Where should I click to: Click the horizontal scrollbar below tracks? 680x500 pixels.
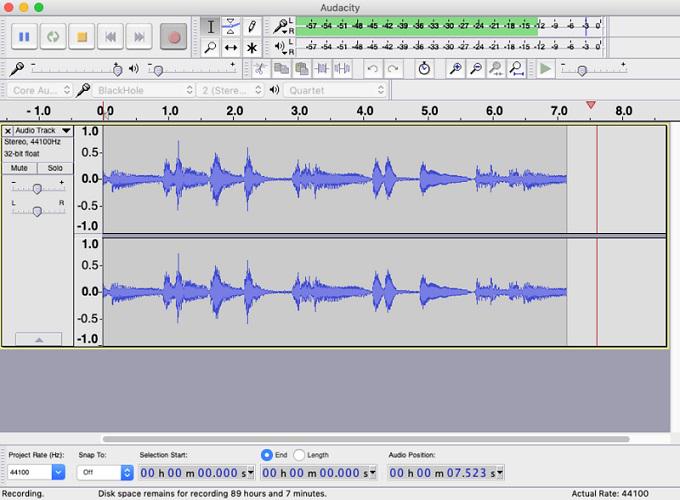[366, 439]
